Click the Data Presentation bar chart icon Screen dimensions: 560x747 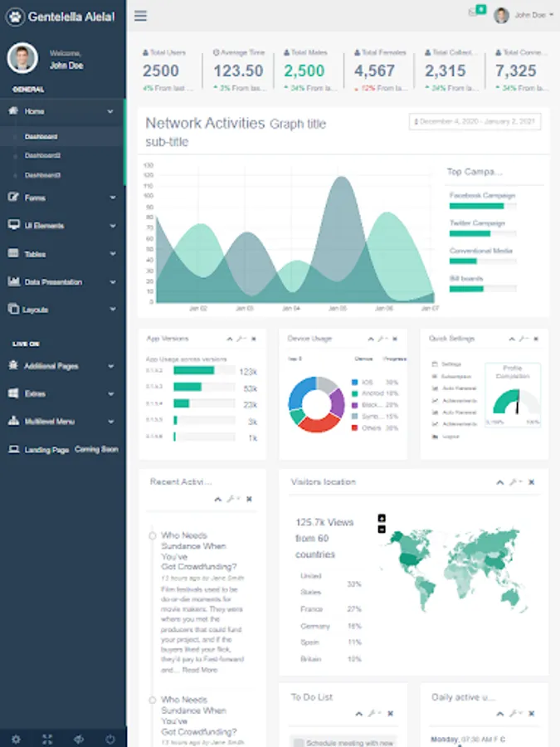pyautogui.click(x=13, y=281)
